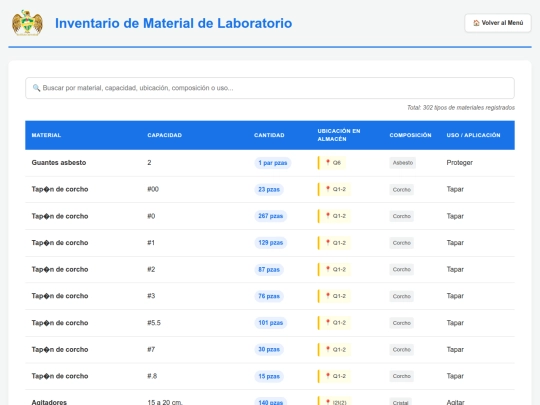
Task: Click the 15 pzas quantity badge
Action: (269, 376)
